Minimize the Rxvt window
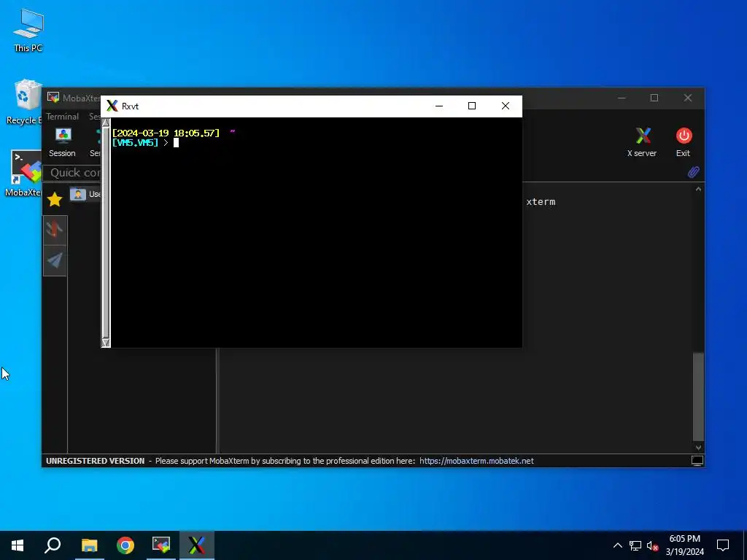 pos(439,106)
